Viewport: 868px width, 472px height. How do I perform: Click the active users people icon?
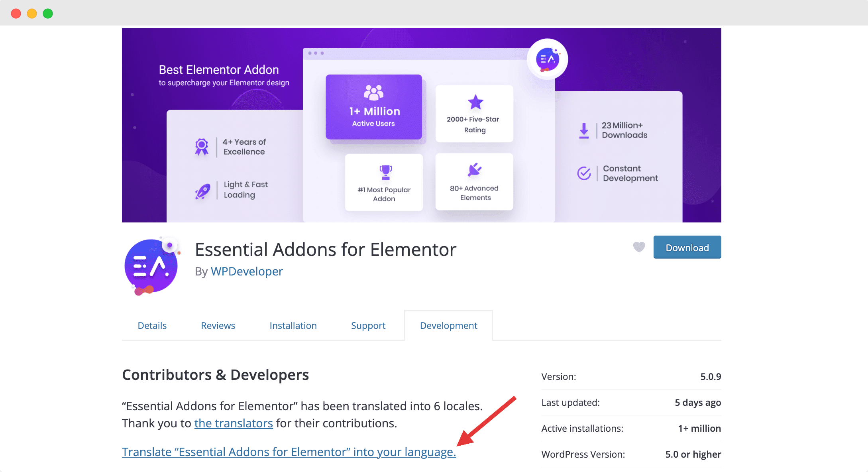click(x=373, y=92)
